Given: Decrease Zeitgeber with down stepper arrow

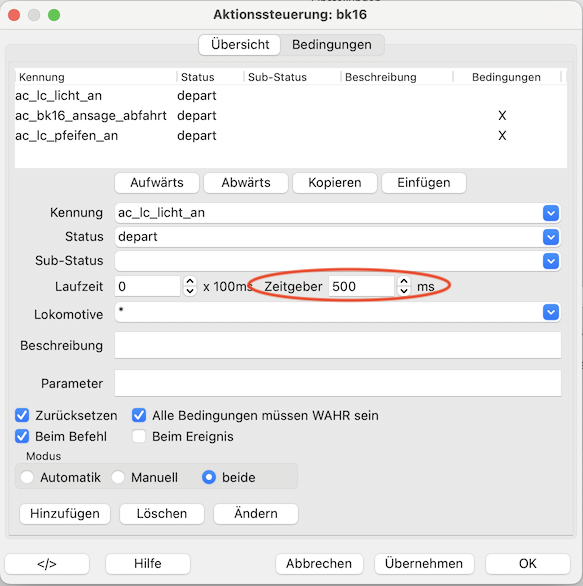Looking at the screenshot, I should click(x=404, y=291).
